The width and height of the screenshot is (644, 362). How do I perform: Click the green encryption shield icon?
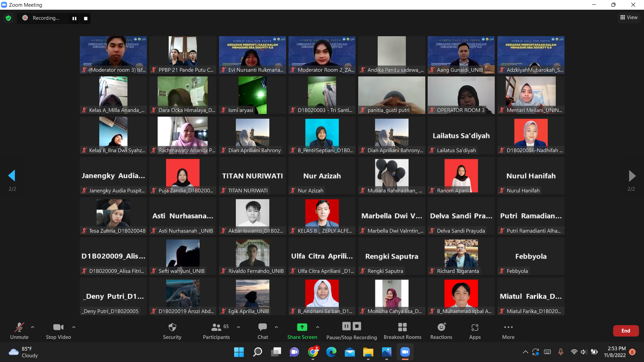click(x=8, y=18)
